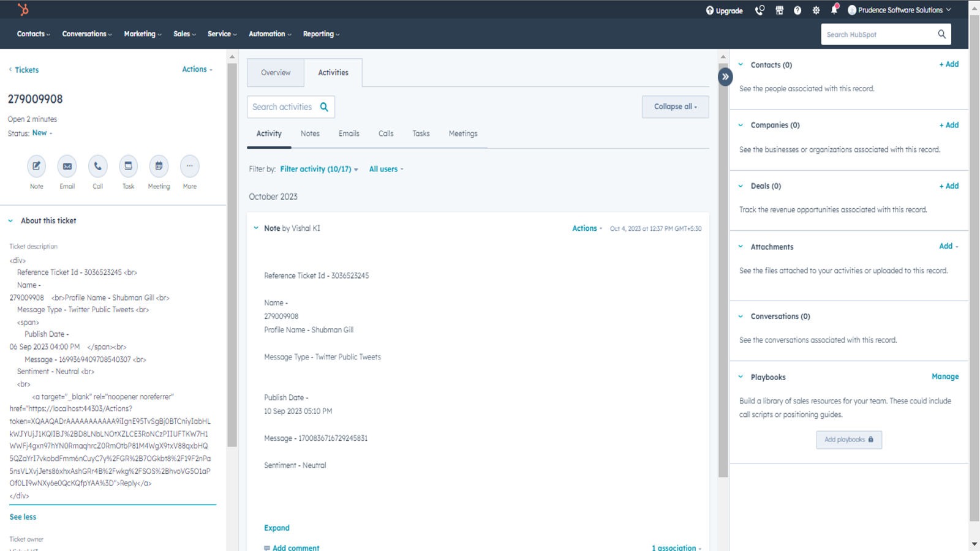The width and height of the screenshot is (980, 551).
Task: Click See less under ticket description
Action: point(23,517)
